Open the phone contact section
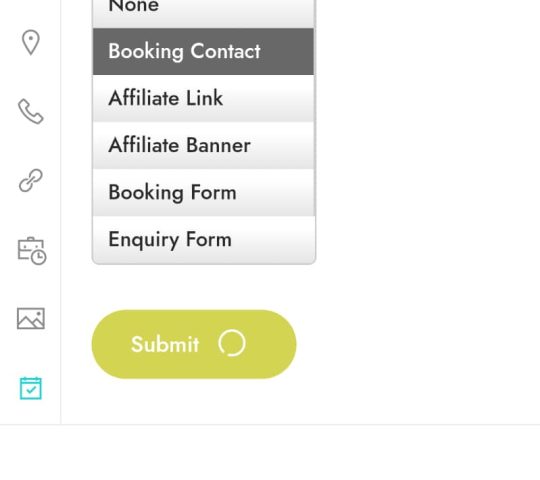 coord(31,111)
